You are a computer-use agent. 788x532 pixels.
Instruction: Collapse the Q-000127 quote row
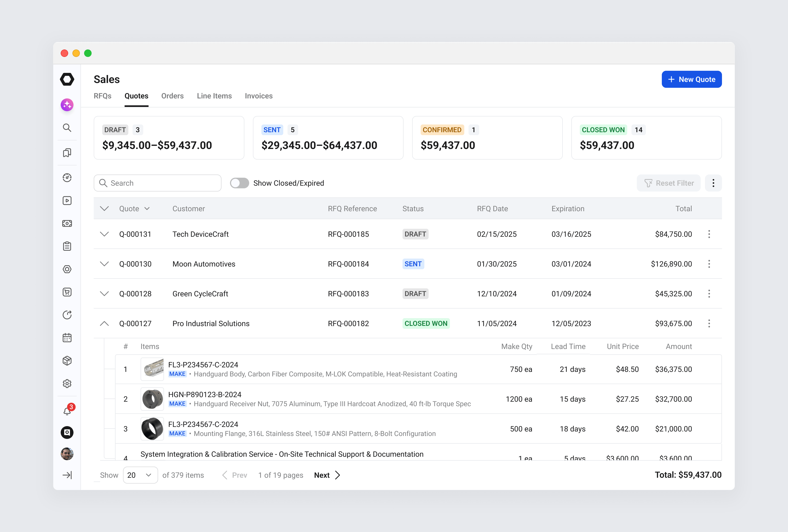tap(104, 324)
